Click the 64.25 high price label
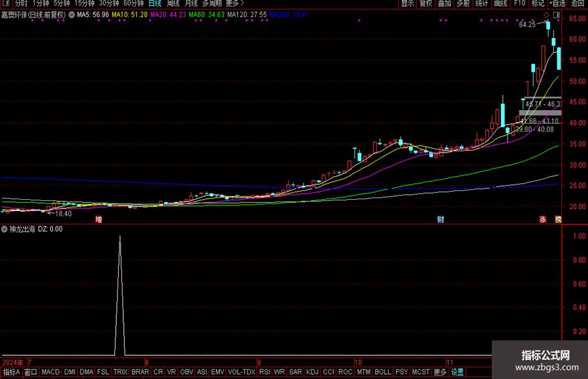Image resolution: width=588 pixels, height=379 pixels. [x=527, y=24]
